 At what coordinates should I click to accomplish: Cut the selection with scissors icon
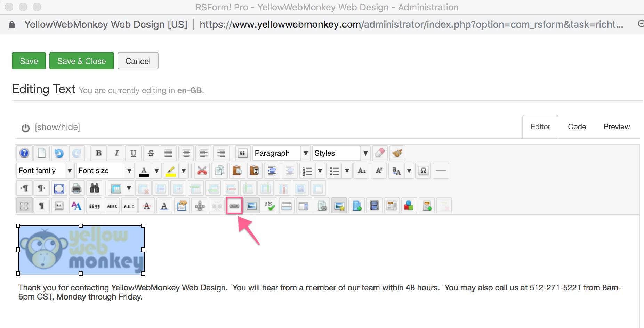202,171
